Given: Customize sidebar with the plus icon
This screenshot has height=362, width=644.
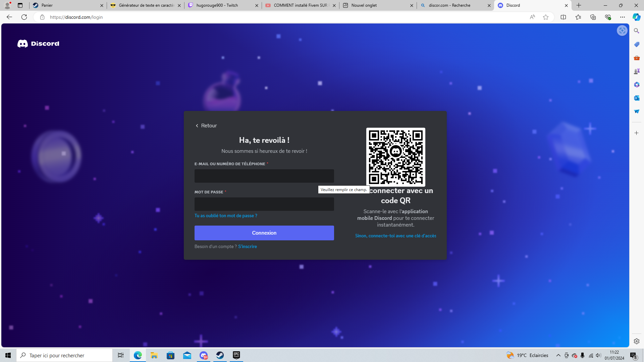Looking at the screenshot, I should click(637, 133).
